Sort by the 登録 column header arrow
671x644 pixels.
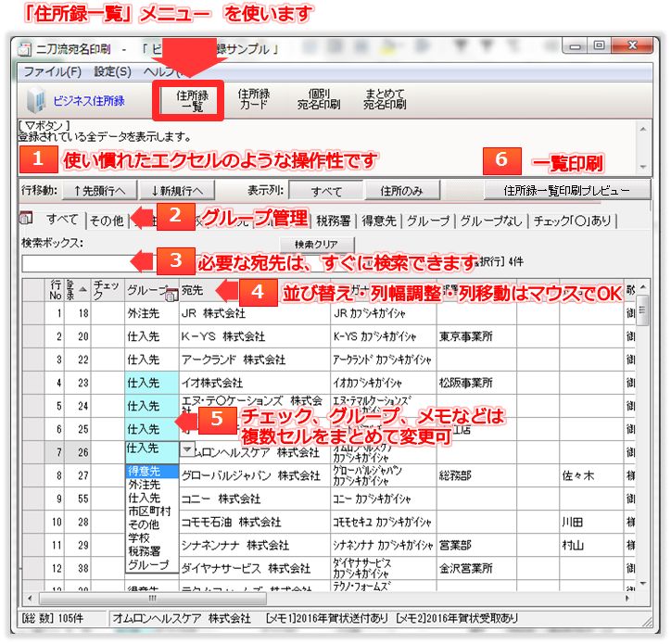(82, 290)
